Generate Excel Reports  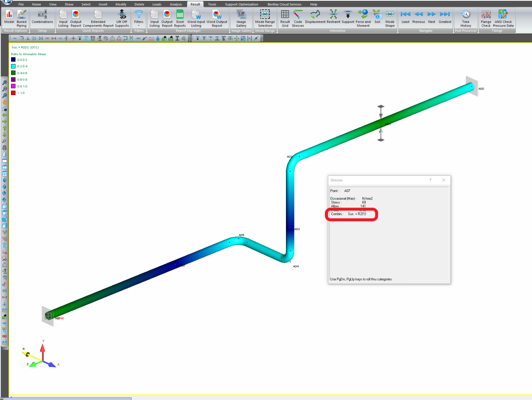[180, 18]
